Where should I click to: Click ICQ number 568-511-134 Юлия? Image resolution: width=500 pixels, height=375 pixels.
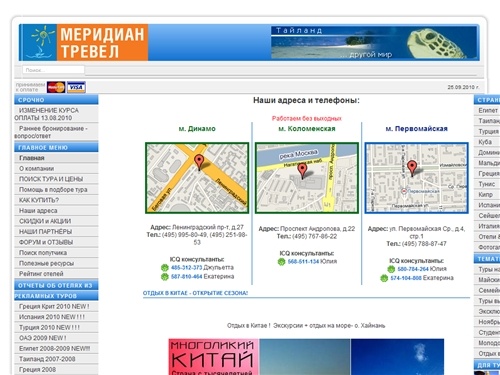tap(303, 262)
